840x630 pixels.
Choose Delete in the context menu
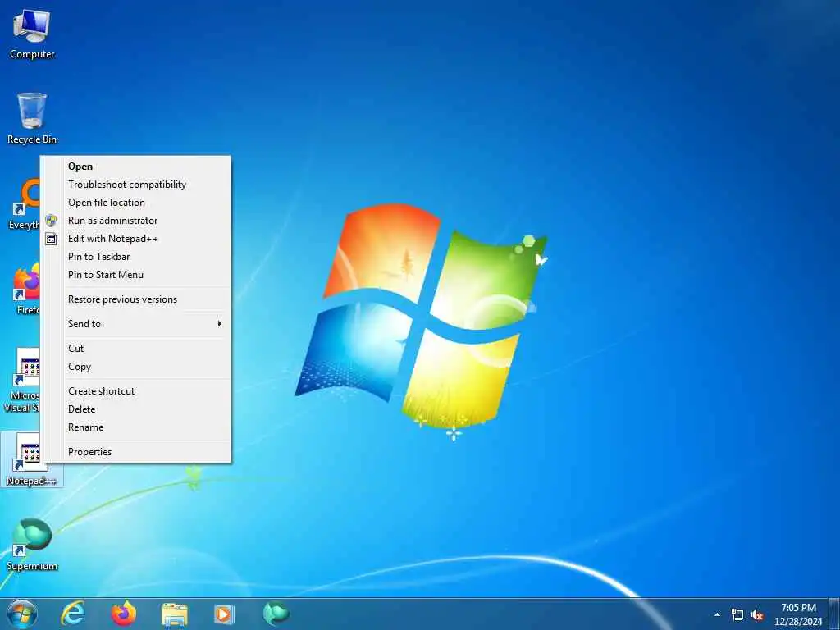click(136, 409)
